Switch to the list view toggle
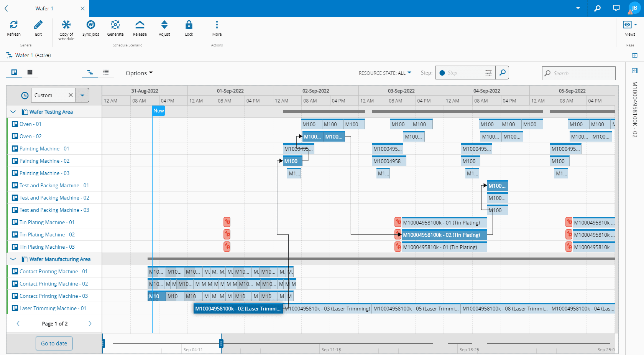 (x=106, y=72)
